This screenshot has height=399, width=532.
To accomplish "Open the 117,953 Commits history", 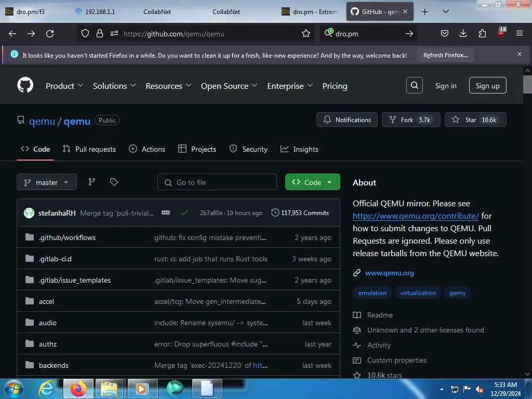I will (x=300, y=212).
